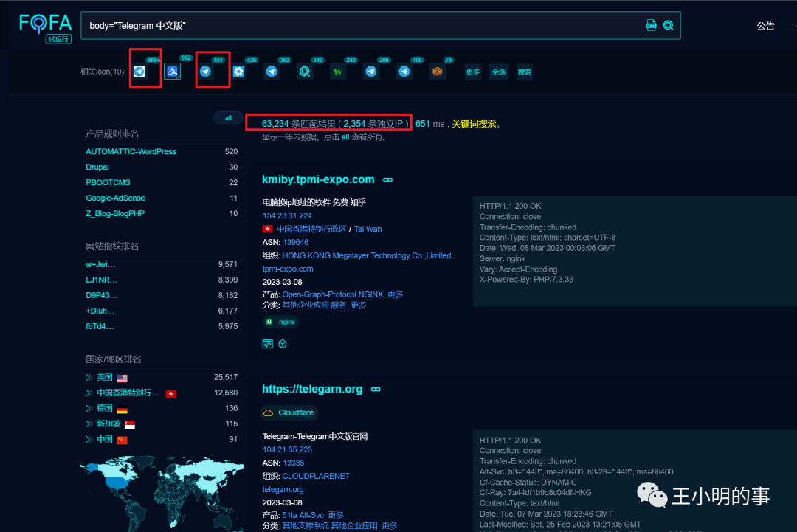Click the China flag in country ranking

pyautogui.click(x=122, y=440)
